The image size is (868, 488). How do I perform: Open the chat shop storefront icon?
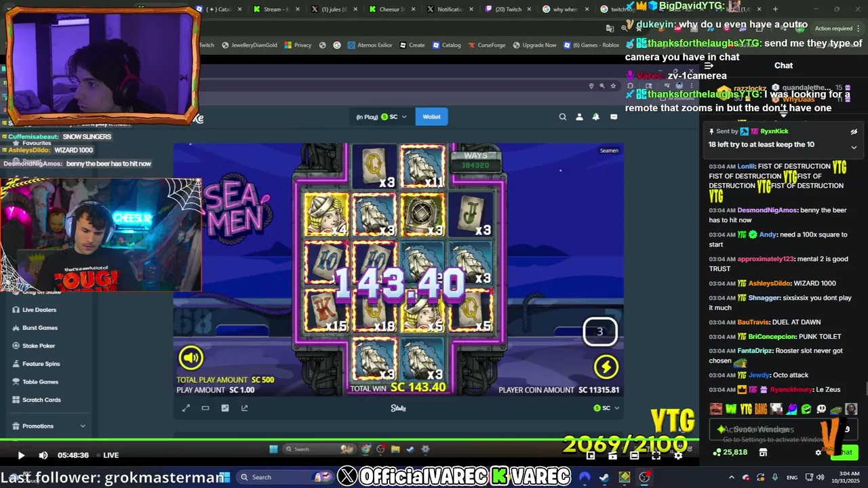pos(763,452)
